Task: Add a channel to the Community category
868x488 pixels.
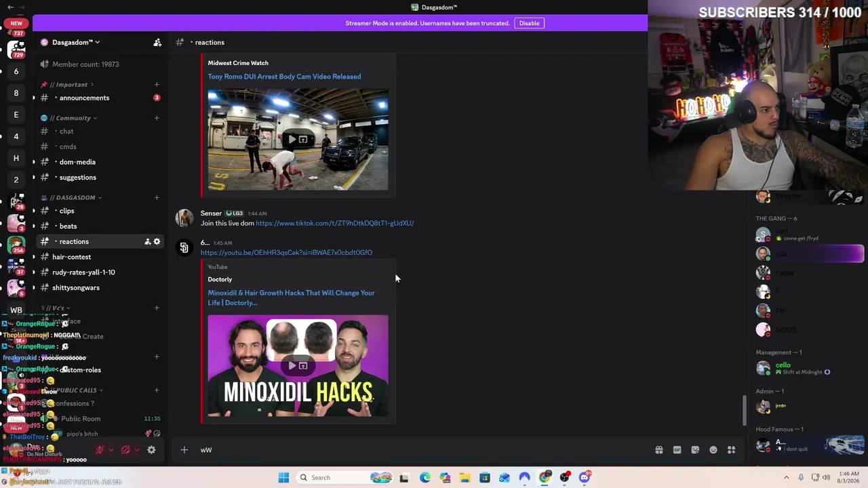Action: click(157, 118)
